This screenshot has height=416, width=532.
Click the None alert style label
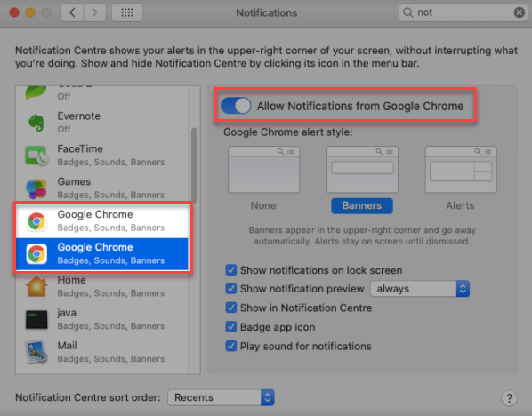click(263, 206)
